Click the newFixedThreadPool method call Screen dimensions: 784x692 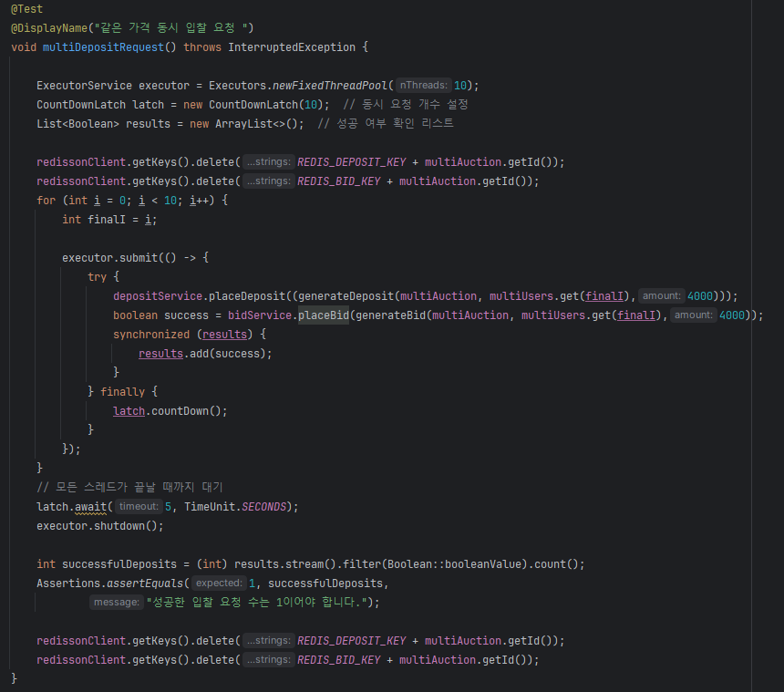click(x=330, y=86)
